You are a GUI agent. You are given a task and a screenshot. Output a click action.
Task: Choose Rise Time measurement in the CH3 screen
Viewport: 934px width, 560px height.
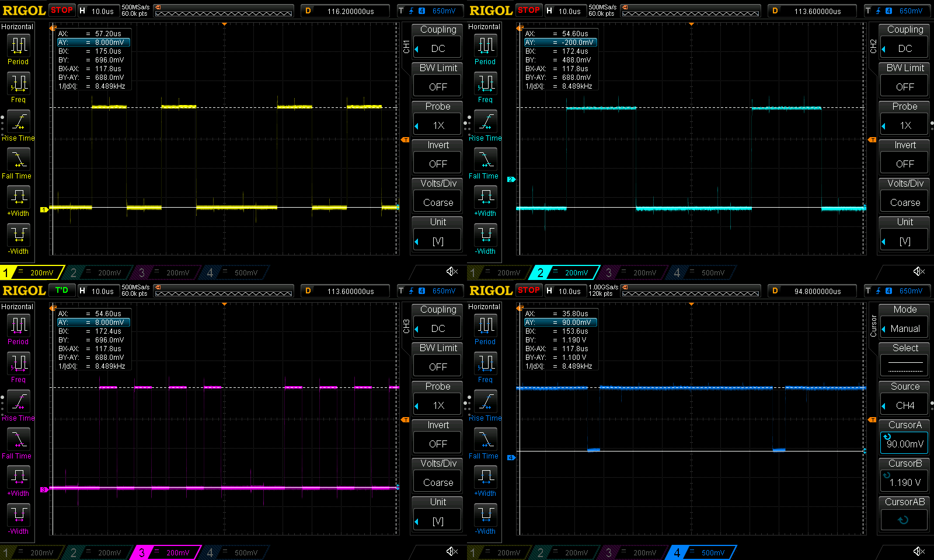(18, 407)
